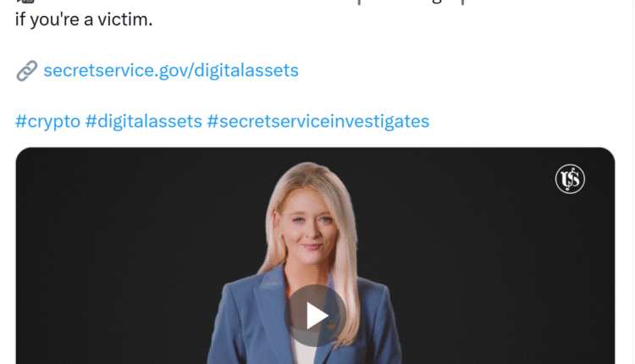Screen dimensions: 635x364
Task: Click the blonde hair at top of video
Action: (308, 174)
